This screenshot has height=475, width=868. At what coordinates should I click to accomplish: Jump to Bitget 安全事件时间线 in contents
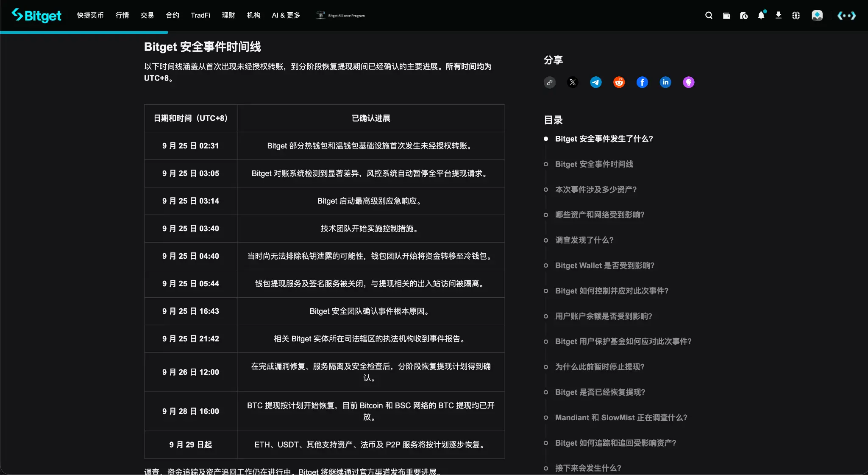point(594,164)
